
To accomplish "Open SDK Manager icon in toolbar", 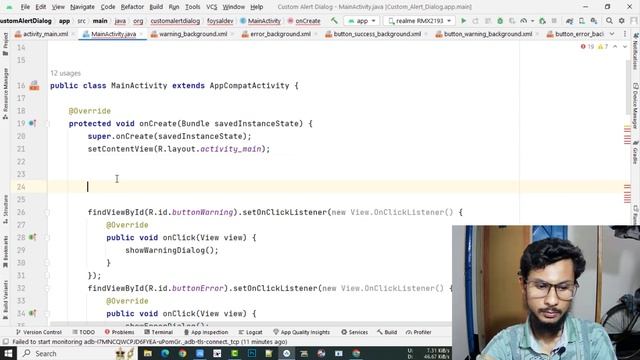I will pyautogui.click(x=594, y=21).
